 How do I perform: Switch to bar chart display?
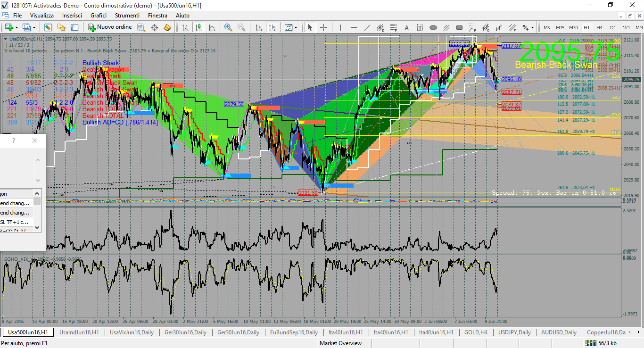tap(185, 27)
